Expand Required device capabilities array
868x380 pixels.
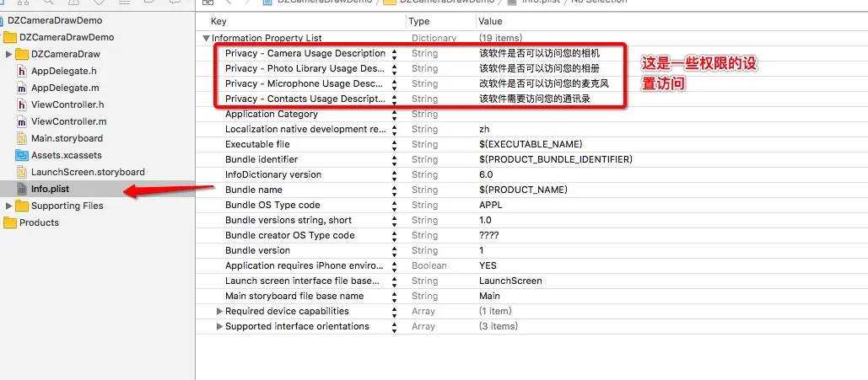(x=220, y=312)
